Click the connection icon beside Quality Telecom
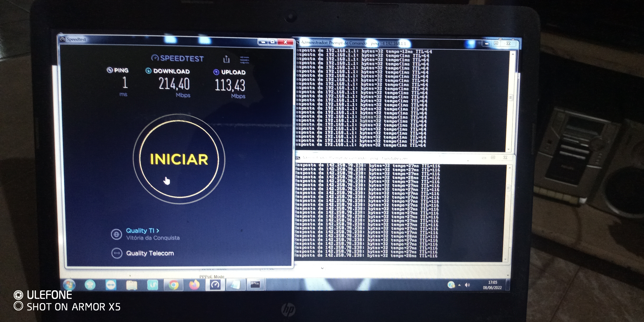Viewport: 644px width, 322px height. 117,253
